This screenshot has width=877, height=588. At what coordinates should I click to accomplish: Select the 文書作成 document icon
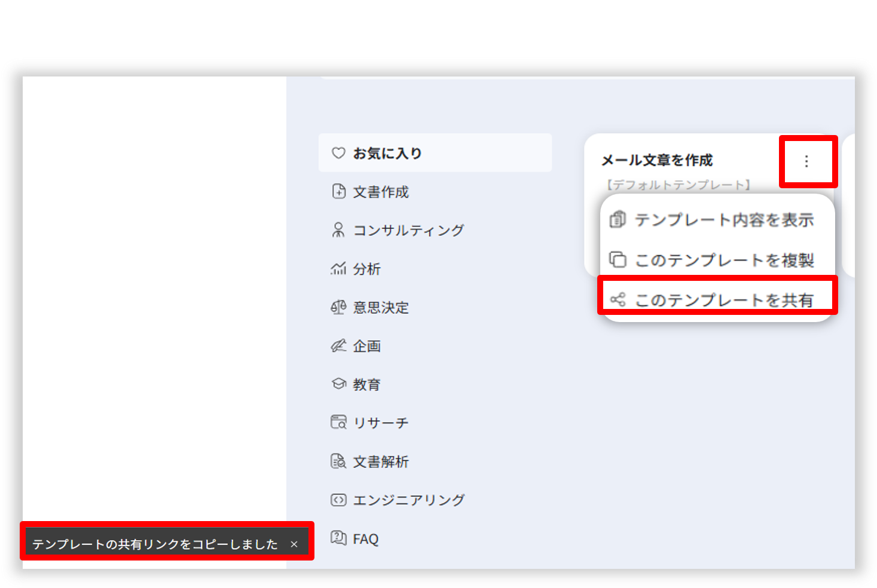coord(338,191)
